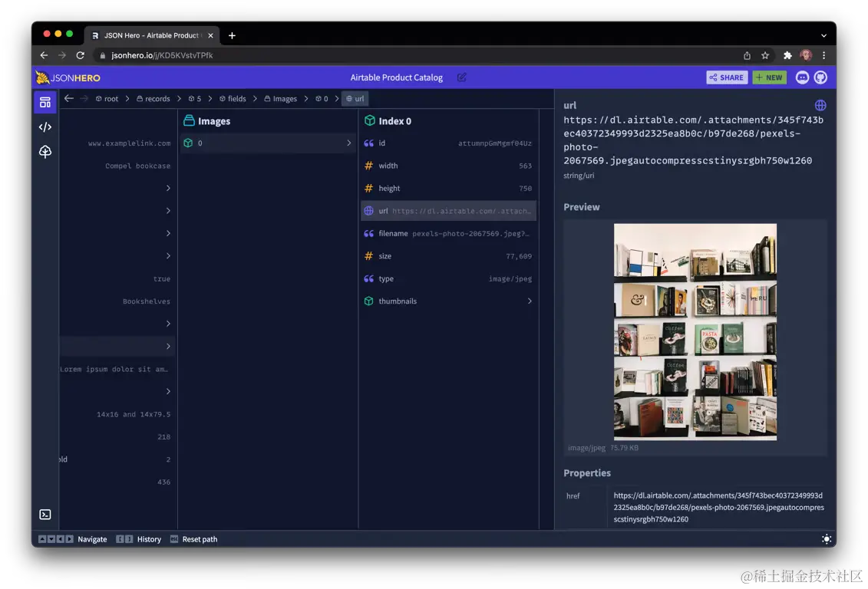Select the type image/jpeg row
The width and height of the screenshot is (868, 589).
(x=448, y=278)
